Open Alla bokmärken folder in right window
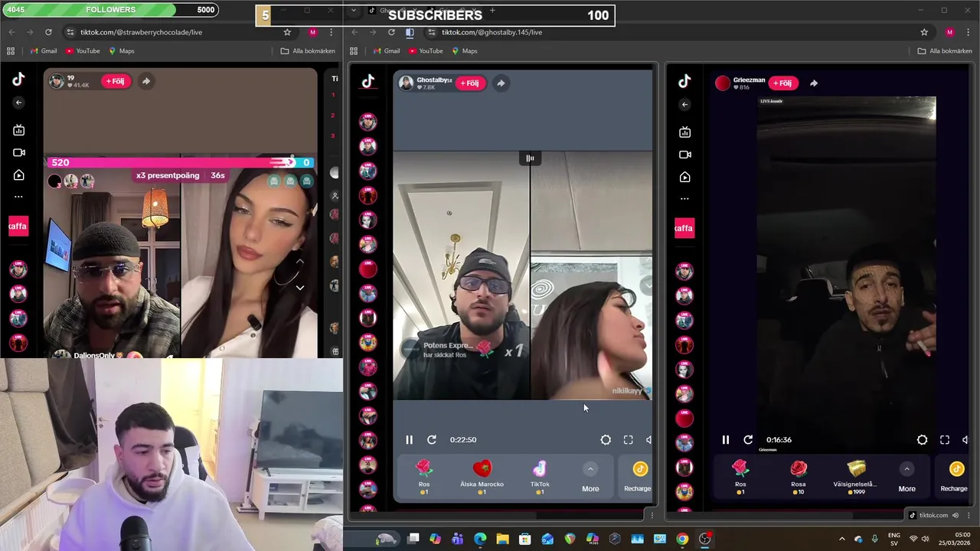Viewport: 980px width, 551px height. 945,51
